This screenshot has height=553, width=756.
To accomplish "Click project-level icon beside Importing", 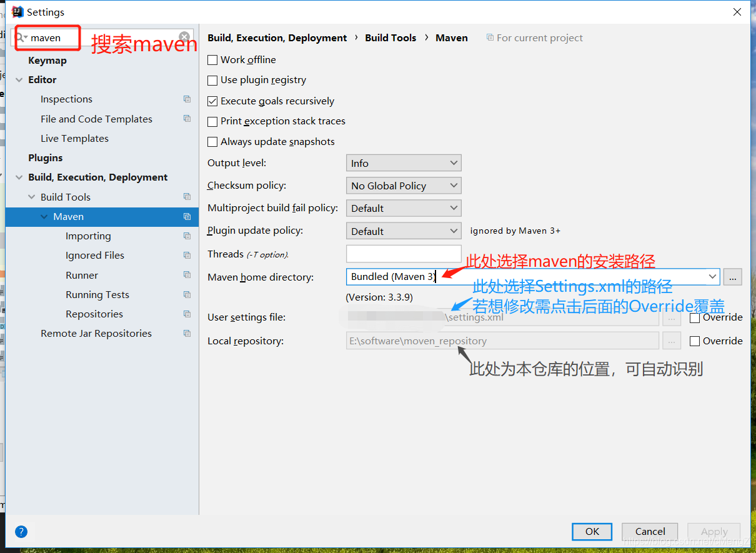I will tap(187, 236).
